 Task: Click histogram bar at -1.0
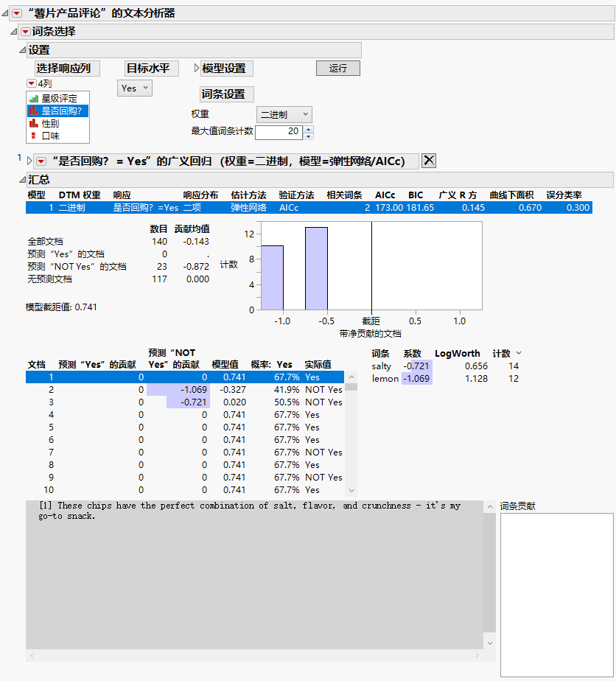(x=272, y=278)
